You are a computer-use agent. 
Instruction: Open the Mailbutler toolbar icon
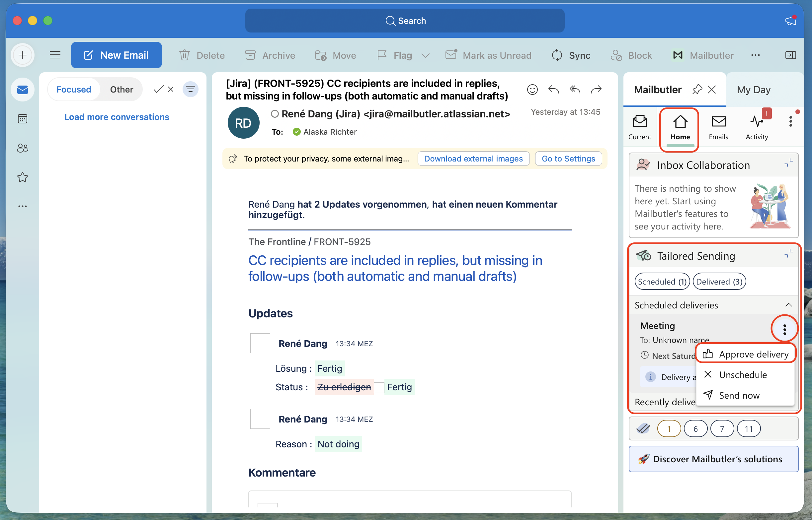(703, 55)
